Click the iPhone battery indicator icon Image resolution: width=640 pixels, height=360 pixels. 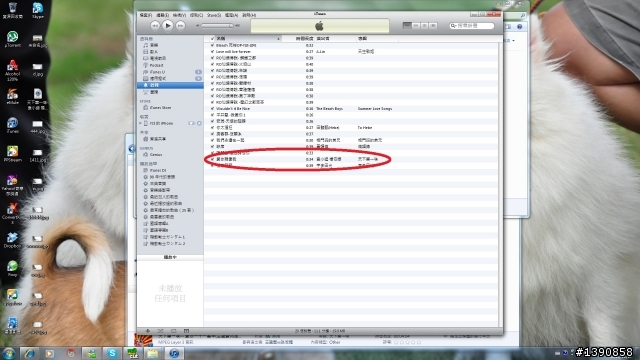point(191,123)
